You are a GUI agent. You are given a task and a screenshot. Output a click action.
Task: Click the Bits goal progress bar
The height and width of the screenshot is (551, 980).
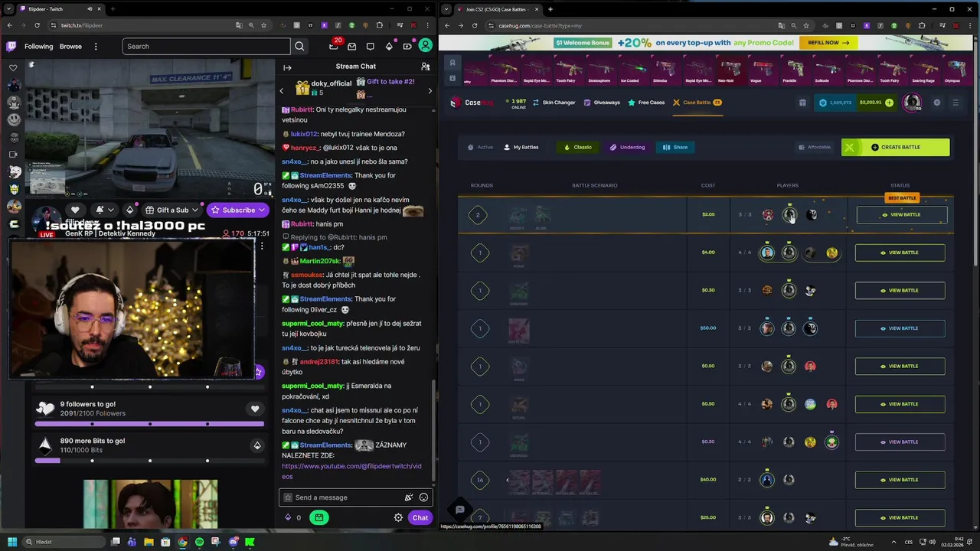[x=149, y=461]
